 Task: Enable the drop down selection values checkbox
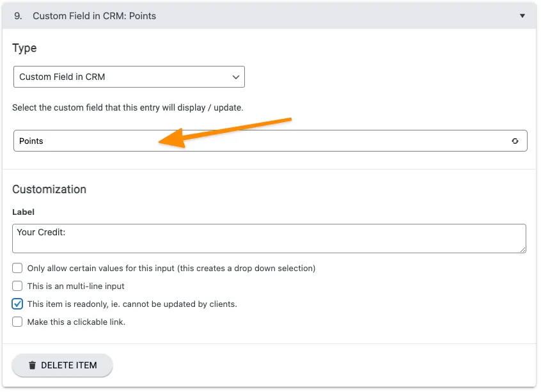17,268
